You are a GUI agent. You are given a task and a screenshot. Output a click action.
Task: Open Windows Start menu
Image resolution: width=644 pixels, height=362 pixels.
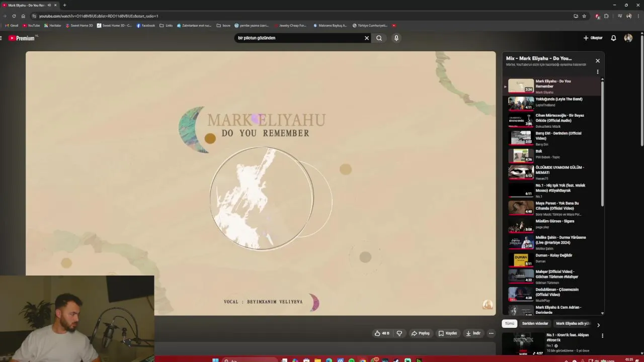coord(215,360)
